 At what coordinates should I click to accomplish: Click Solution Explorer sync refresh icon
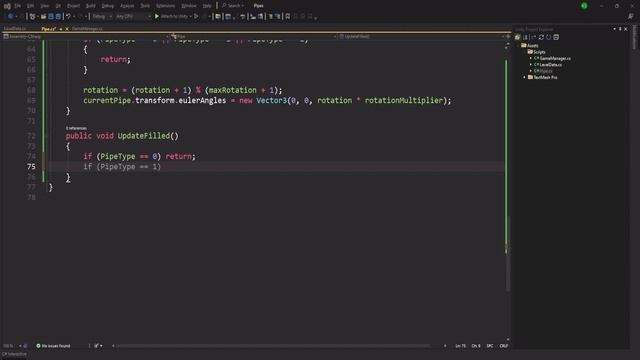click(541, 37)
